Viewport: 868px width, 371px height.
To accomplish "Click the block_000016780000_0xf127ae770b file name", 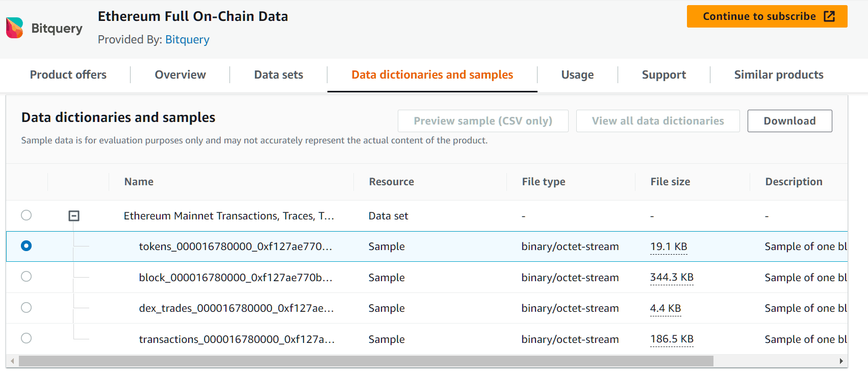I will 236,278.
